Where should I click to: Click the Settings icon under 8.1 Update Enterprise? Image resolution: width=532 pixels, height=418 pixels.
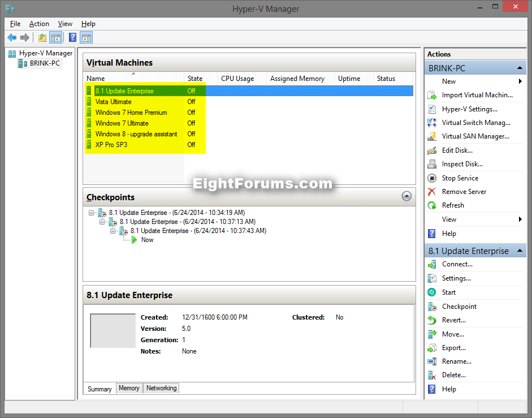[x=432, y=278]
